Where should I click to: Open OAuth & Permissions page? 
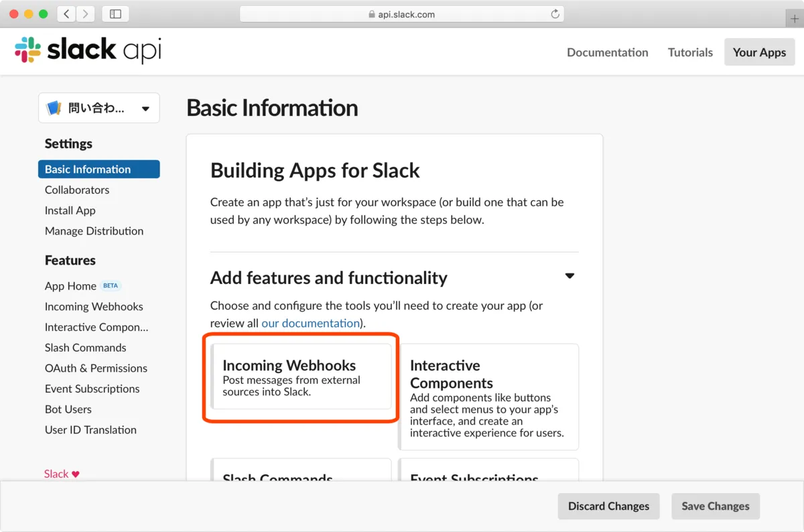coord(96,368)
